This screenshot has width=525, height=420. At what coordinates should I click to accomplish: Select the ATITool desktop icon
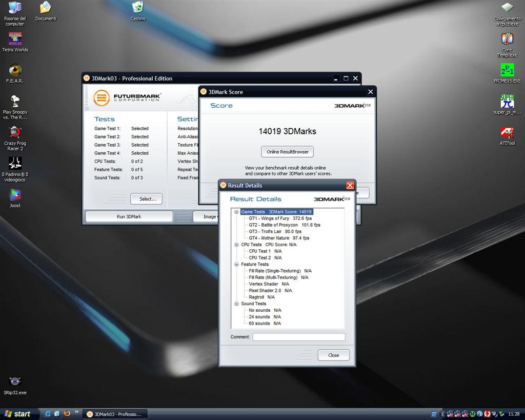coord(507,136)
